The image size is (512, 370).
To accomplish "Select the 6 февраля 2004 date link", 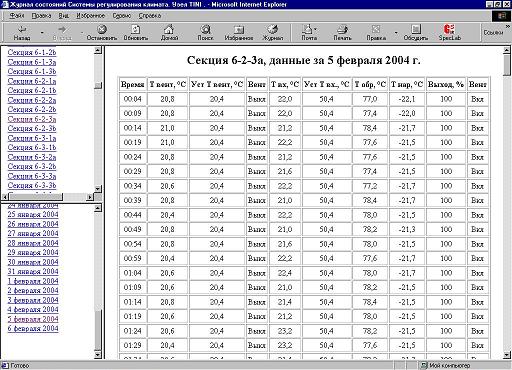I will [33, 328].
